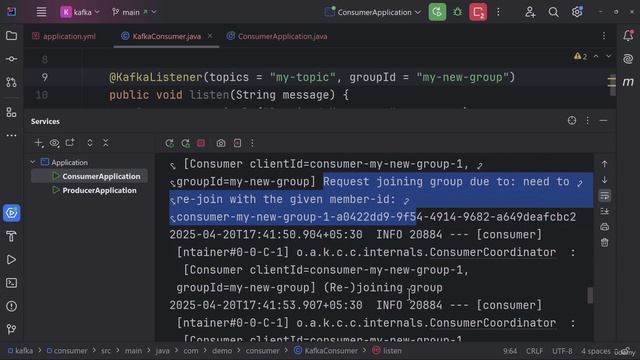Open Services panel options menu
Screen dimensions: 640x360
pyautogui.click(x=587, y=120)
